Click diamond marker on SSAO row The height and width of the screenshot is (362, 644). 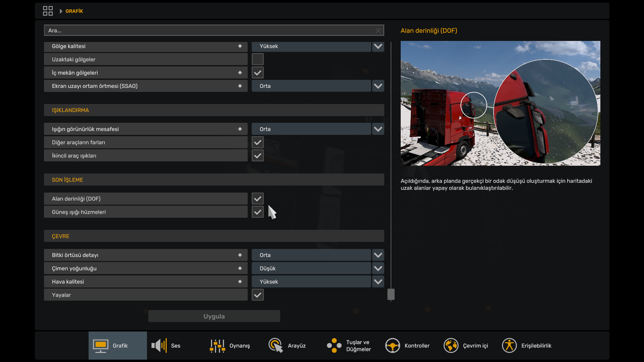point(240,86)
